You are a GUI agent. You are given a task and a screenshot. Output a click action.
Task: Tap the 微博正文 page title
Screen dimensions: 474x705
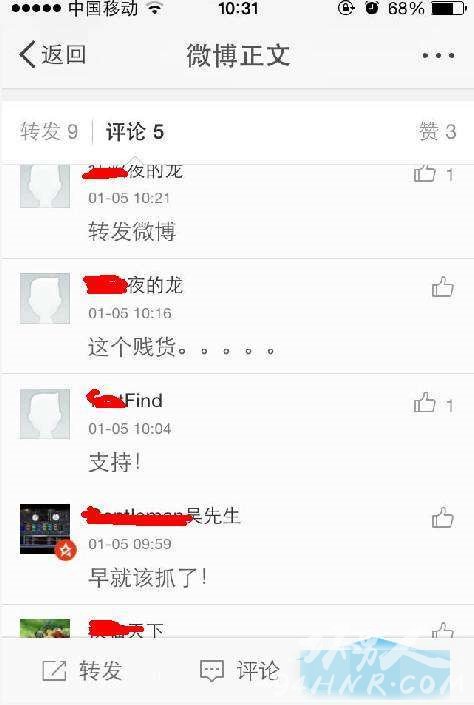pos(238,55)
